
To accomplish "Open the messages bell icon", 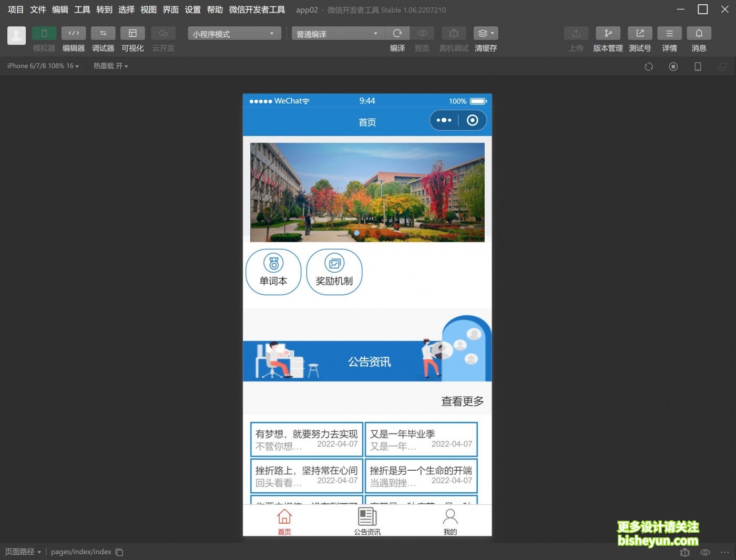I will (x=699, y=33).
